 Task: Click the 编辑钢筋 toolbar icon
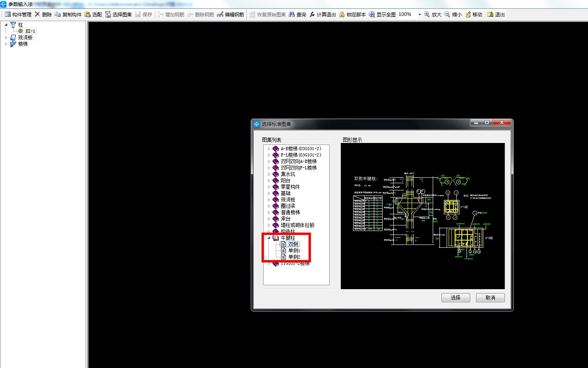pyautogui.click(x=220, y=14)
